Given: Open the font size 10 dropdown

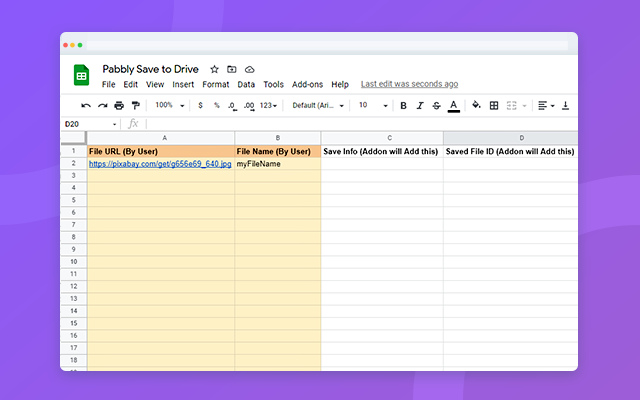Looking at the screenshot, I should click(373, 105).
